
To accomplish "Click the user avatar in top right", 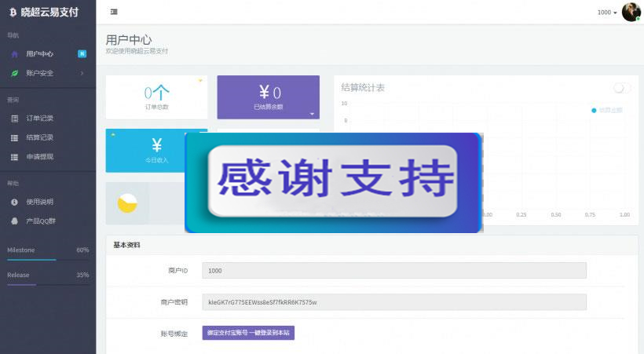I will pos(631,12).
